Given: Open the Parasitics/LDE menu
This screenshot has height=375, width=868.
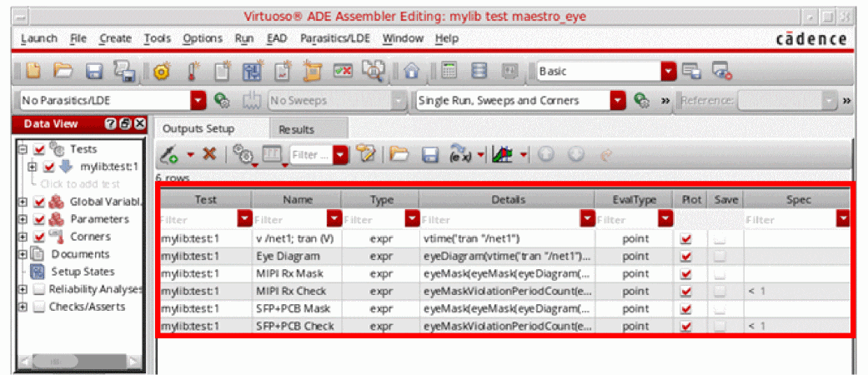Looking at the screenshot, I should (335, 38).
